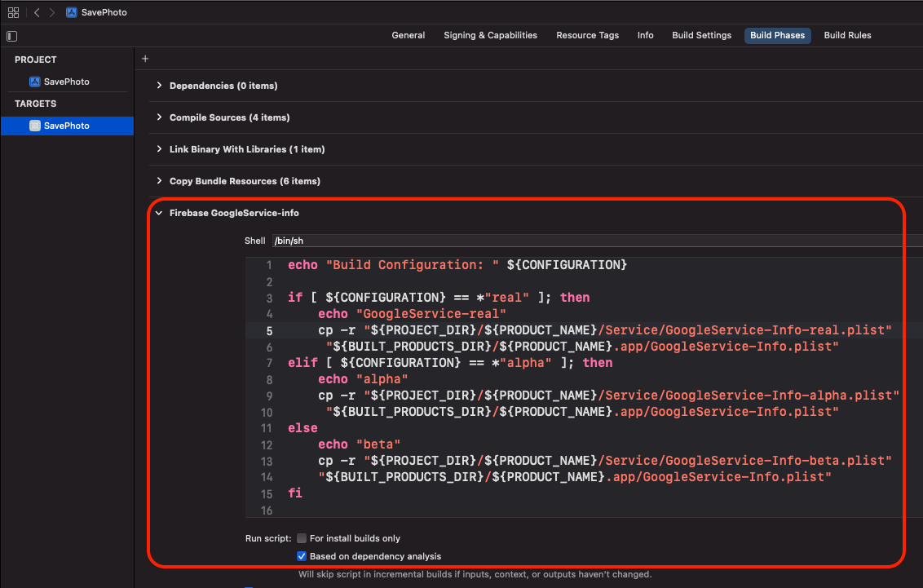Select the Build Phases tab

(x=777, y=35)
